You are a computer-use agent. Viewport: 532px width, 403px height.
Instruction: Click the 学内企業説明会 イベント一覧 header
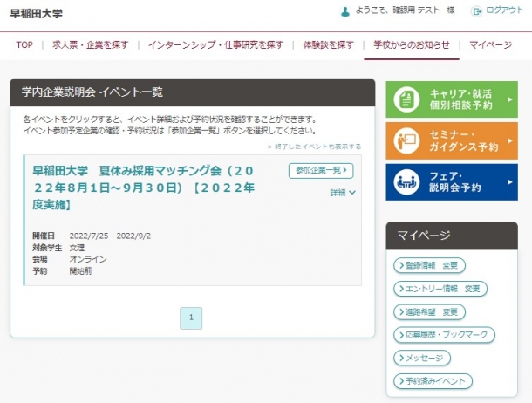click(x=193, y=92)
